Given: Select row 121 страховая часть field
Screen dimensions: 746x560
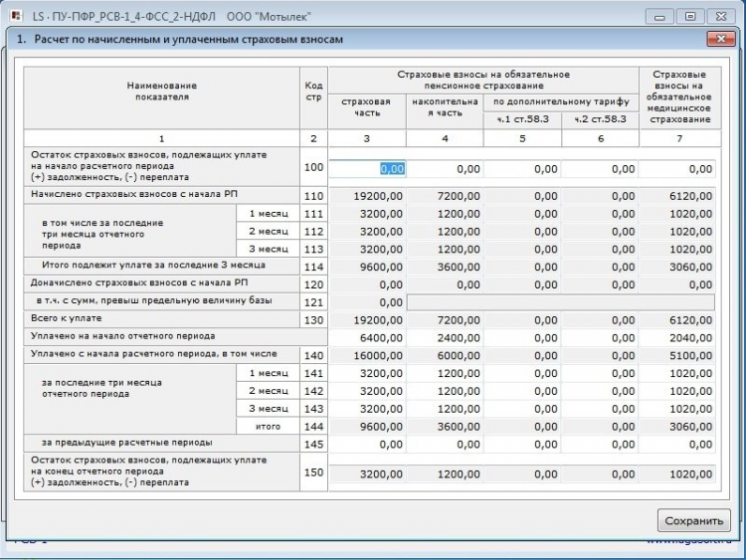Looking at the screenshot, I should [x=367, y=301].
